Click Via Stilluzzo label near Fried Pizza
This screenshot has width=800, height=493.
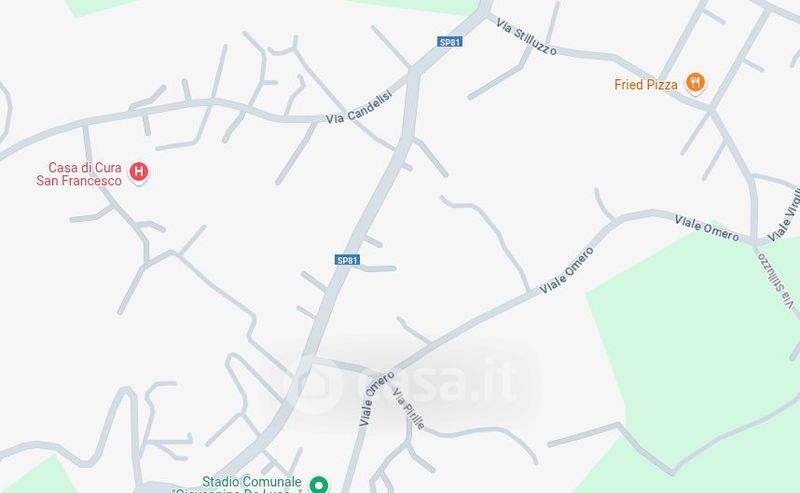click(x=526, y=38)
